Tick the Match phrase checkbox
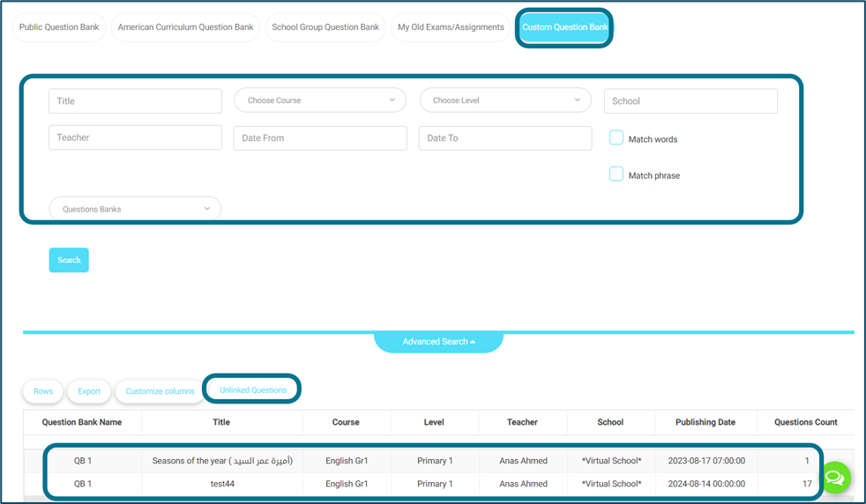Viewport: 866px width, 504px height. [x=616, y=174]
